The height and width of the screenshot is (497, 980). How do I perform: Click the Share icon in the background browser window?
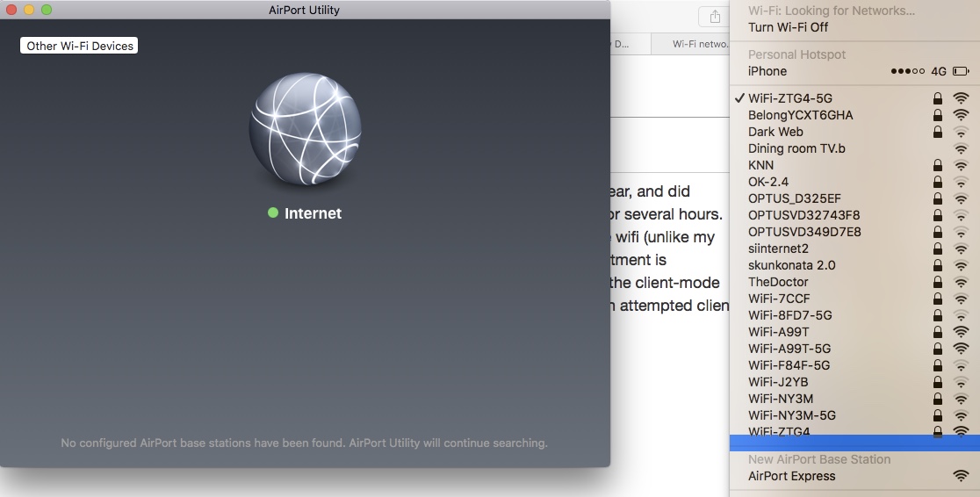pyautogui.click(x=715, y=17)
